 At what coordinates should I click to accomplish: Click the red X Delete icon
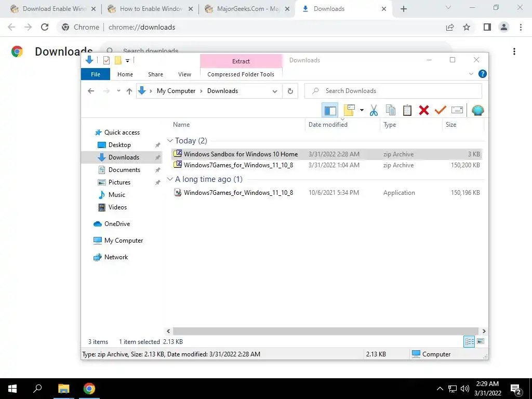[x=424, y=110]
